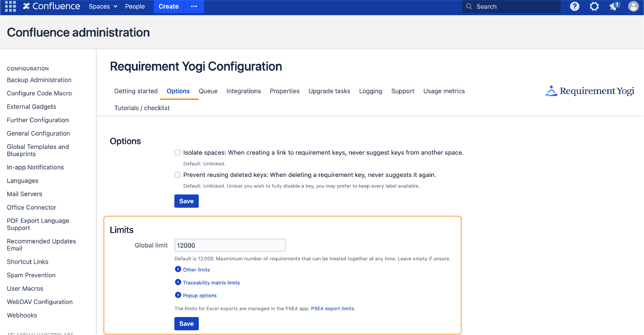Expand Traceability matrix limits

pos(211,283)
